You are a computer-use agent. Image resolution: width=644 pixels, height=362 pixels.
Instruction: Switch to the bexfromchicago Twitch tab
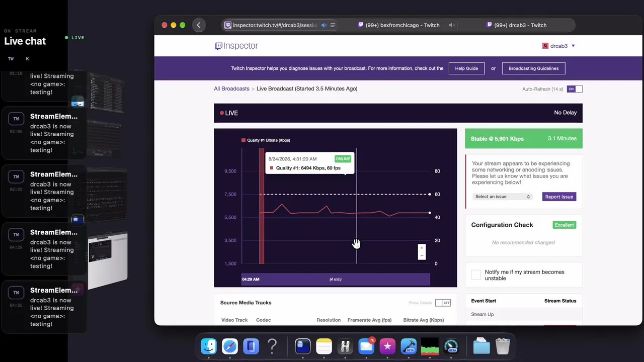[398, 25]
